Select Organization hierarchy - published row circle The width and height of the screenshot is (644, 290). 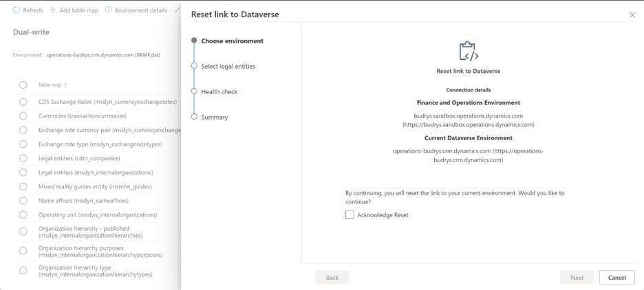click(23, 231)
